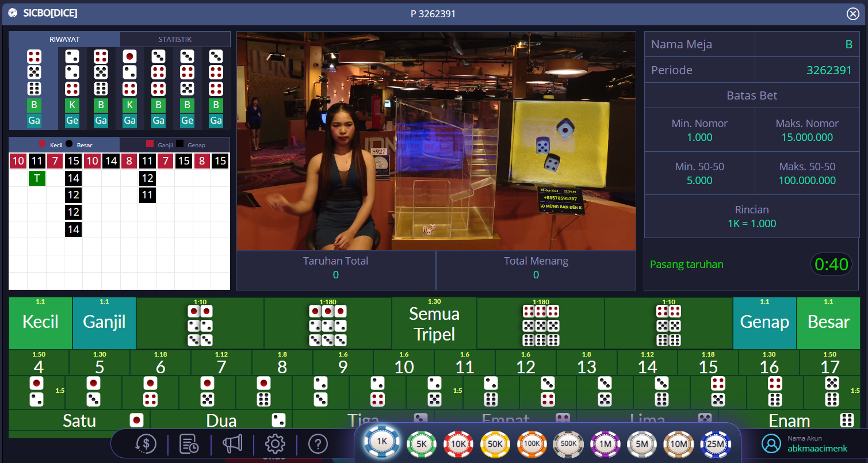
Task: Close the Sicbo game window
Action: tap(852, 14)
